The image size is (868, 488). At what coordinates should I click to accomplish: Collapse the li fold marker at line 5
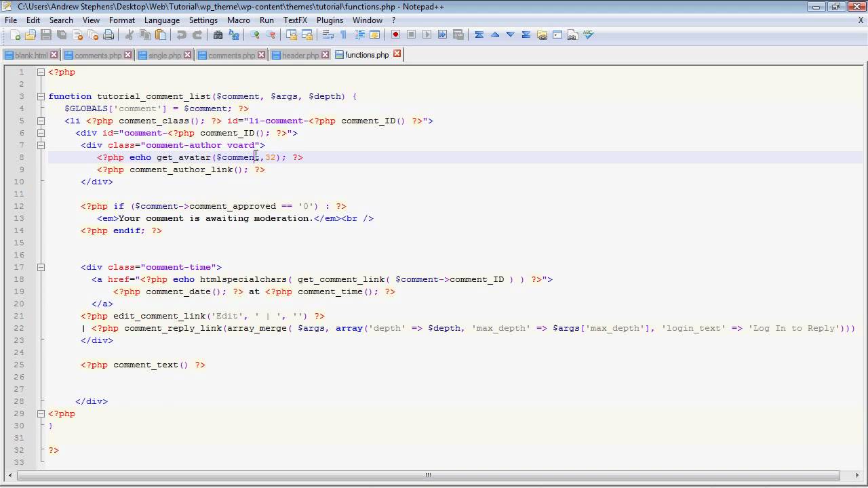(41, 121)
